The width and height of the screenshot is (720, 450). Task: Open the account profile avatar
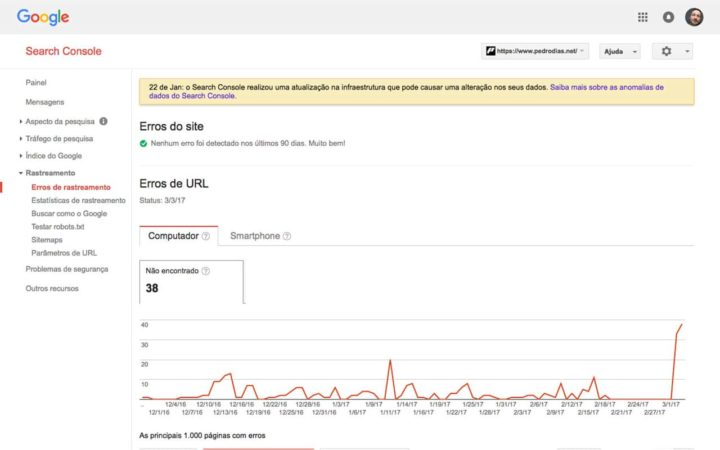694,17
